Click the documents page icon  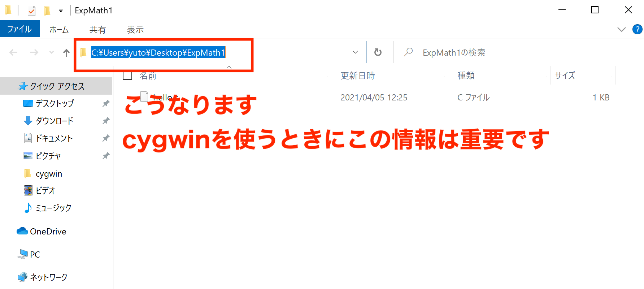(28, 138)
